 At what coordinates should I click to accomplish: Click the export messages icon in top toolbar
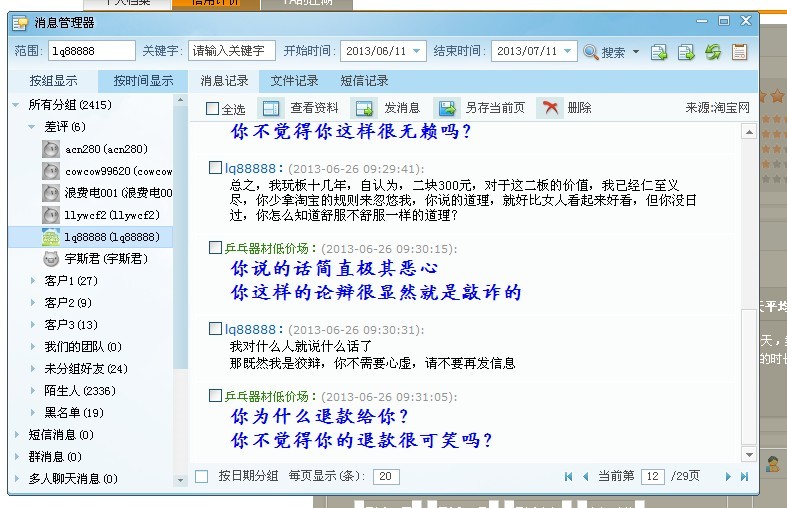686,52
